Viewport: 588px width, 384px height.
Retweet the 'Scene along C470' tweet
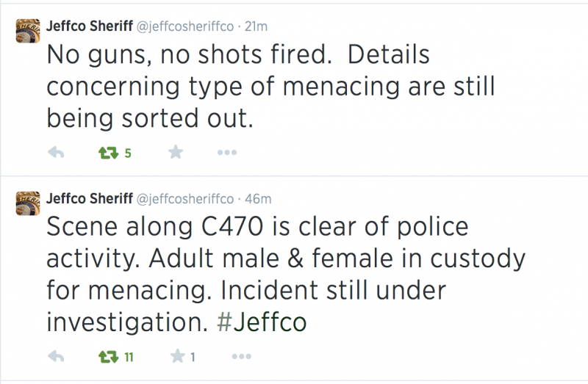tap(108, 357)
